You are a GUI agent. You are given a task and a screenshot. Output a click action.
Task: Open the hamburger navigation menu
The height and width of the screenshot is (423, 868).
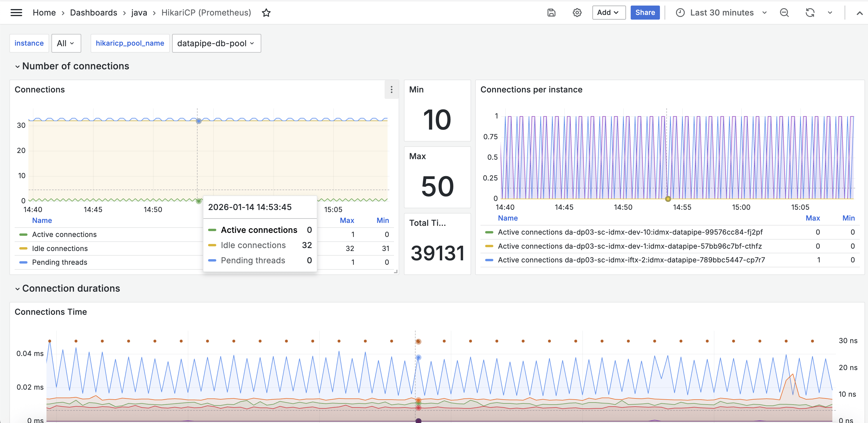click(x=16, y=13)
